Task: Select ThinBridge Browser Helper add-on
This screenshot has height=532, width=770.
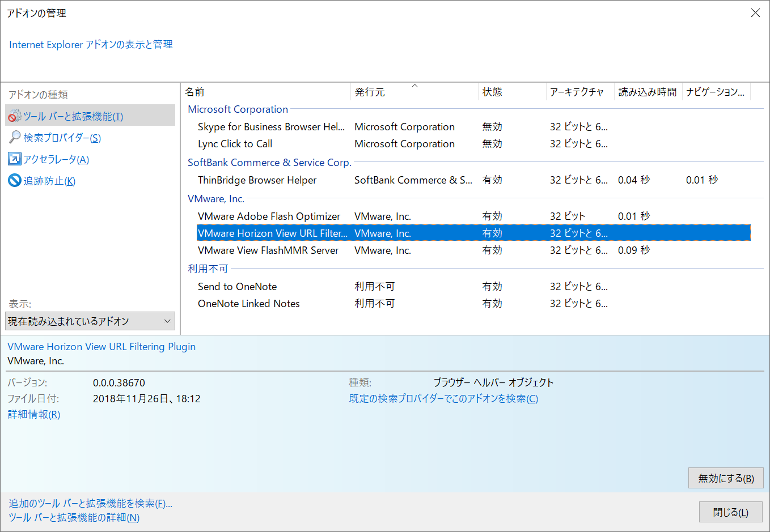Action: pos(473,180)
